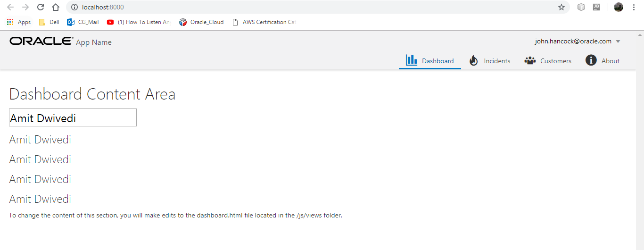Click the Customers people icon
Image resolution: width=644 pixels, height=250 pixels.
tap(530, 60)
